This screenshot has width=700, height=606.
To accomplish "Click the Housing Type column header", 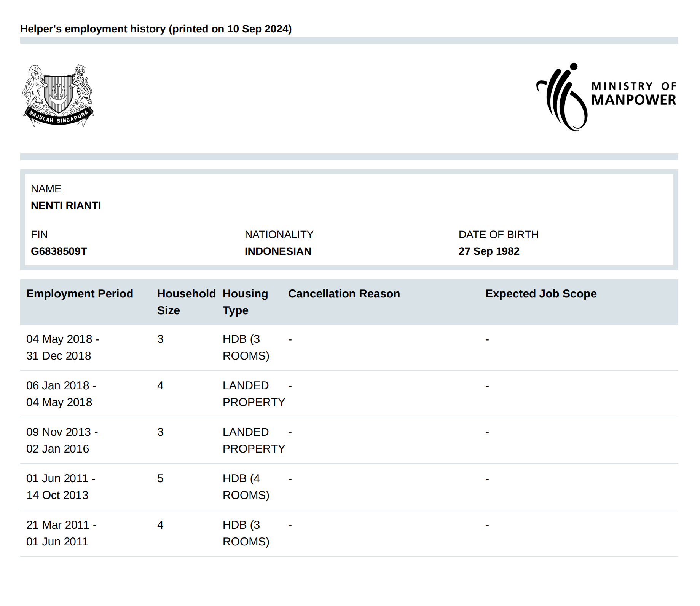I will pos(245,302).
